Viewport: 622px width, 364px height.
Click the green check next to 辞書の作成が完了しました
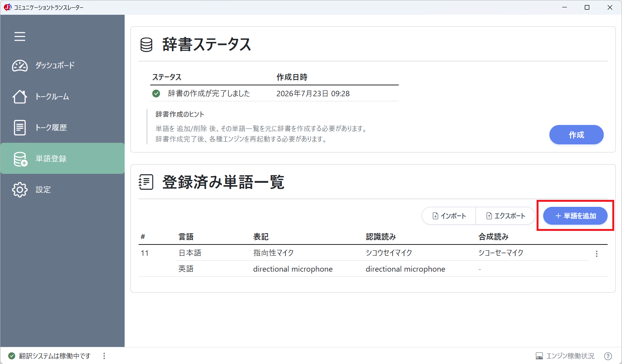[156, 94]
